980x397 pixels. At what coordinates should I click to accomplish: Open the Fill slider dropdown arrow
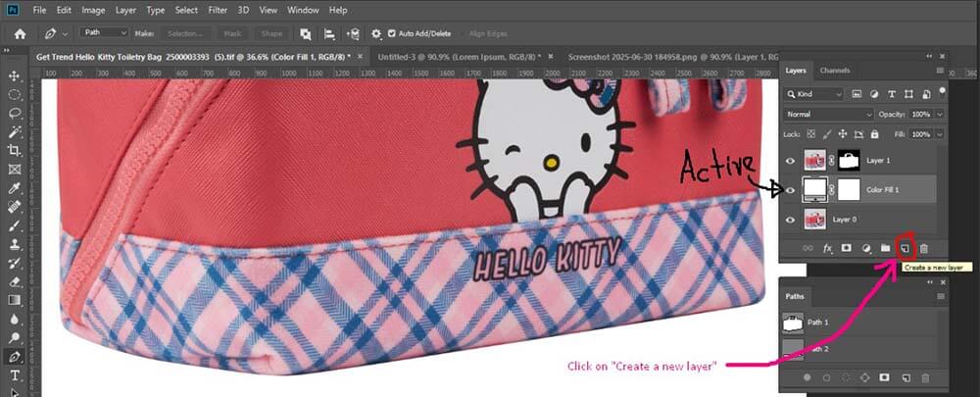[940, 134]
